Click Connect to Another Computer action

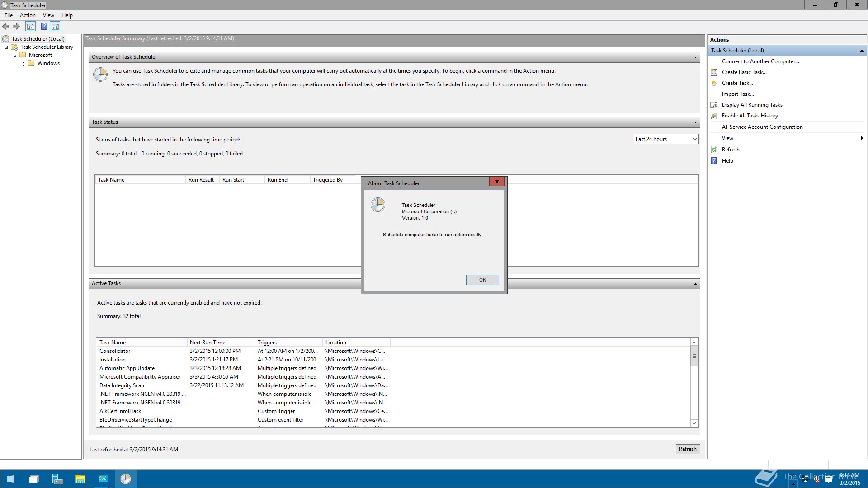[760, 61]
